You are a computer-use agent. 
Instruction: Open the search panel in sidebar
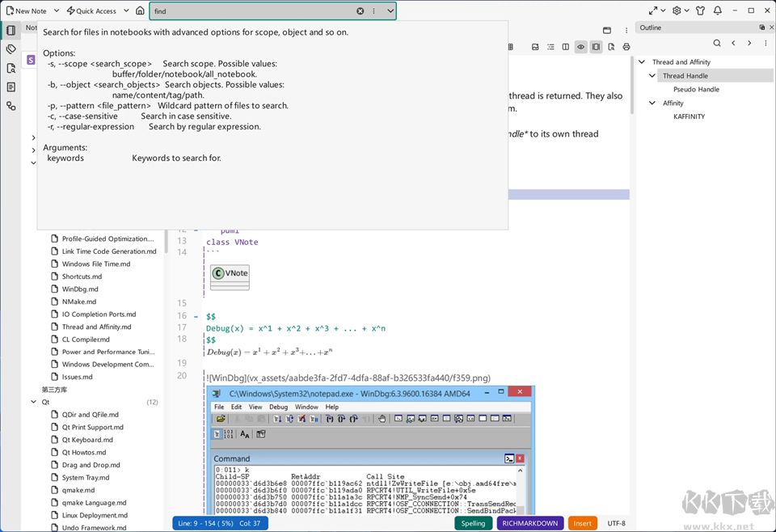pyautogui.click(x=11, y=68)
